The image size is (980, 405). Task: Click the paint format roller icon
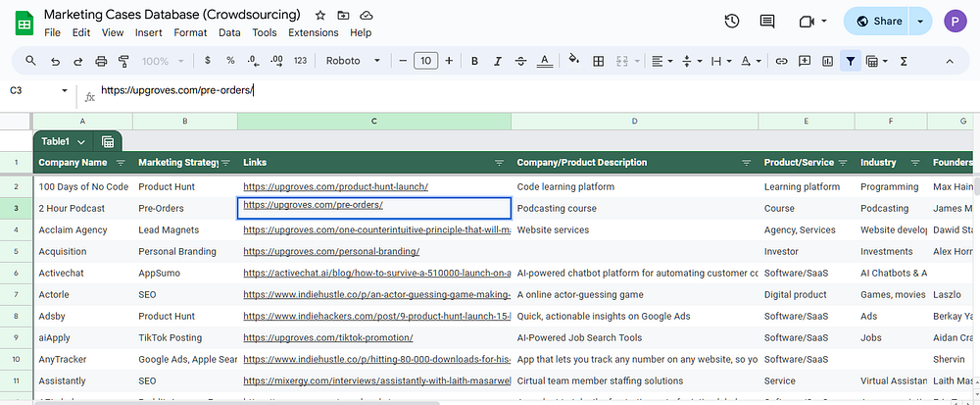point(123,61)
